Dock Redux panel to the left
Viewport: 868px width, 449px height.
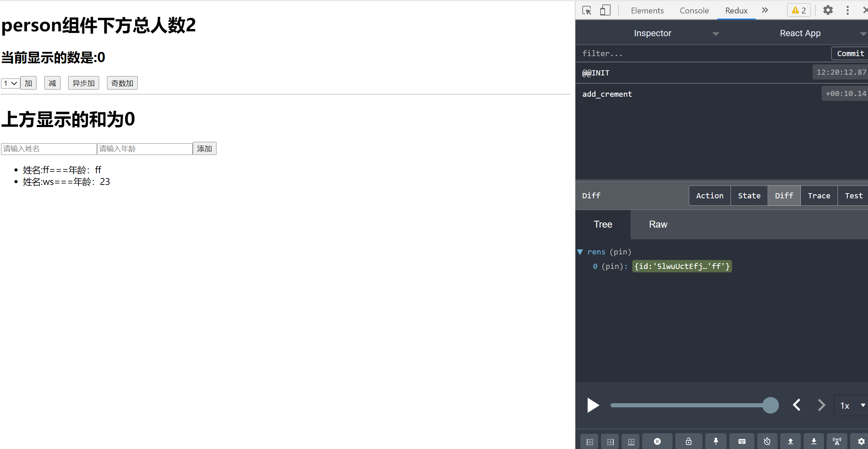click(590, 441)
